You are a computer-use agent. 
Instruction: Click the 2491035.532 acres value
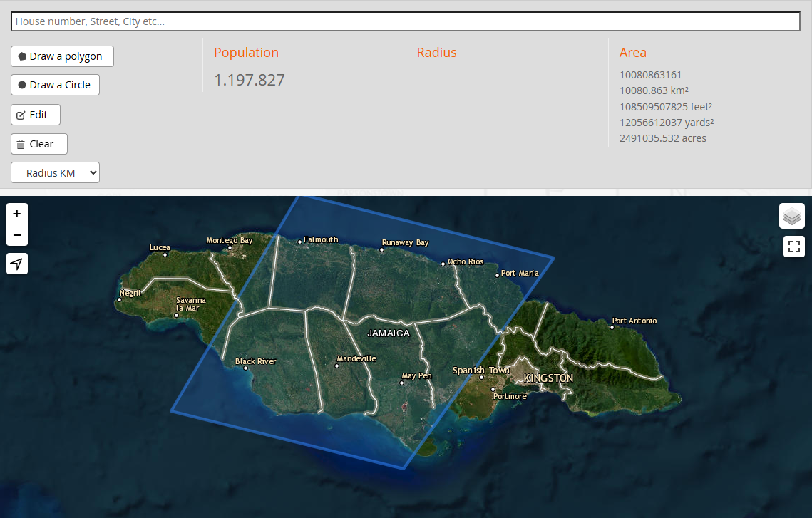coord(662,138)
